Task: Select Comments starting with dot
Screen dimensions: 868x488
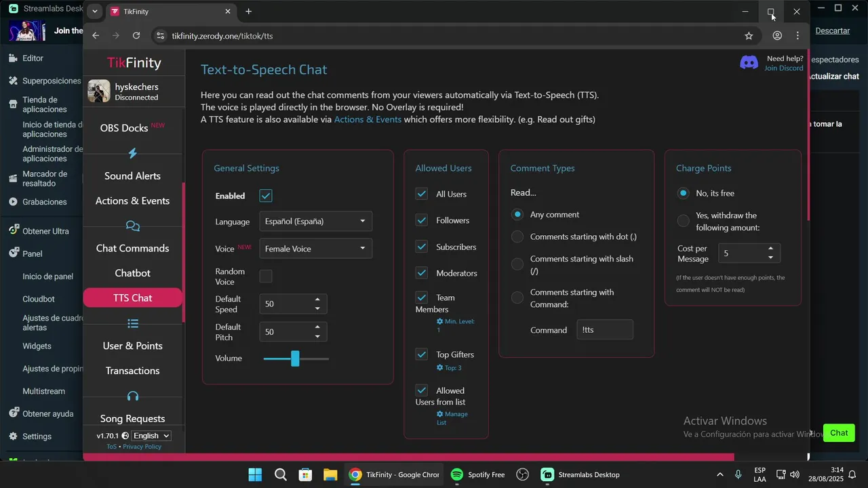Action: 517,237
